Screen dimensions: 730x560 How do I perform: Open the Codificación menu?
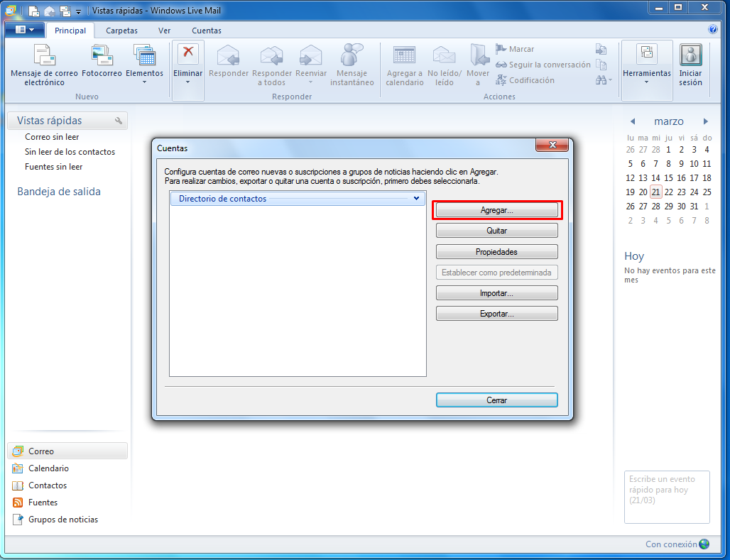(x=525, y=80)
